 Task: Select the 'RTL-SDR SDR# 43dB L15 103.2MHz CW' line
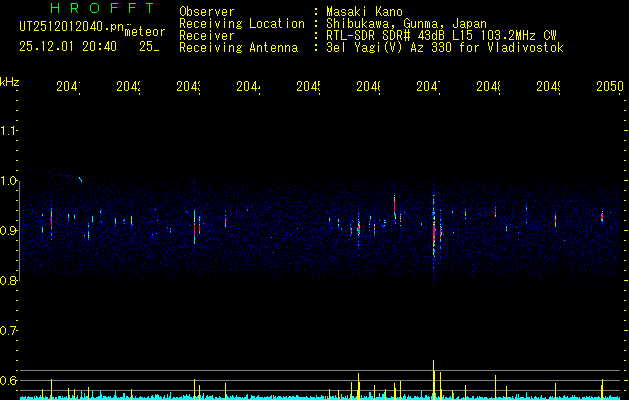tap(441, 36)
